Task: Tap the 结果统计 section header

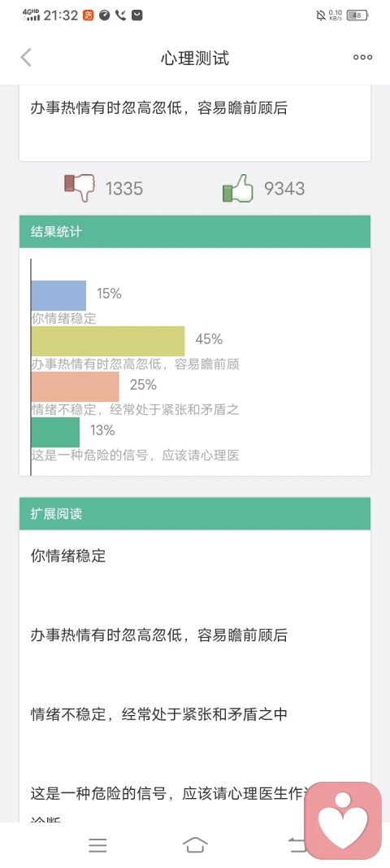Action: [195, 231]
